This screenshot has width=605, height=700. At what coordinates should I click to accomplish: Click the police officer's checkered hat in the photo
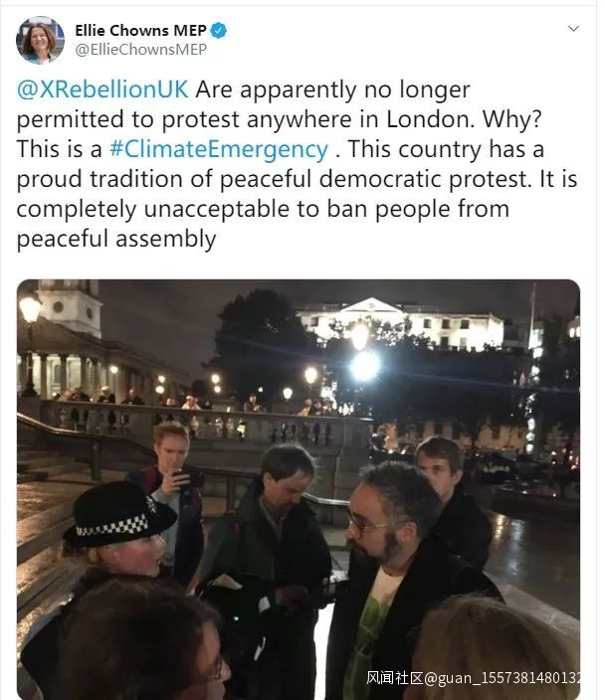(117, 510)
